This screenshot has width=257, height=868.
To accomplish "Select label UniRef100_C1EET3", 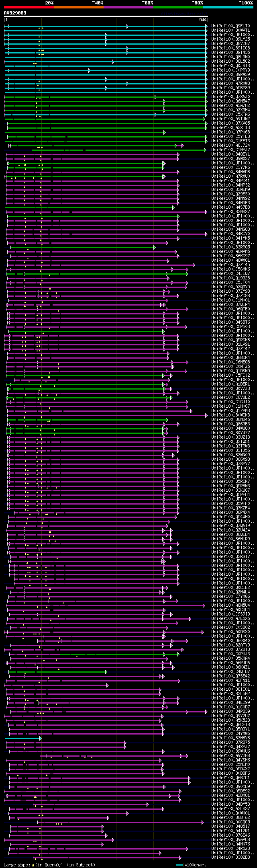I will (230, 141).
